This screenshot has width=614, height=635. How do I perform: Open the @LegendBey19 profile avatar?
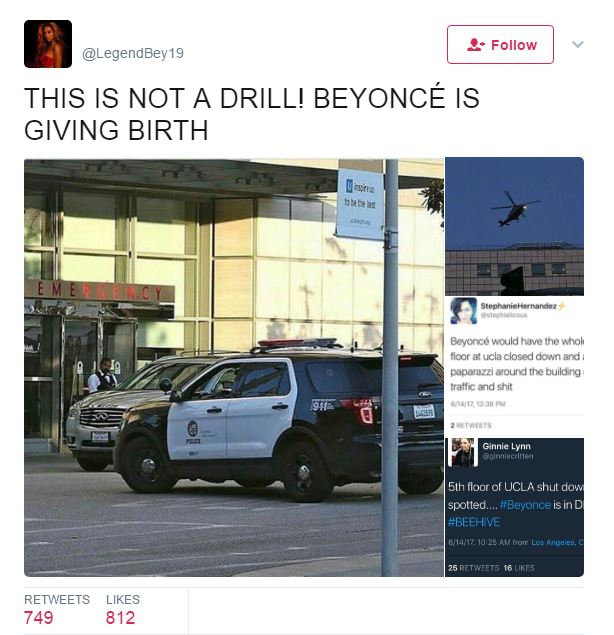click(x=48, y=44)
